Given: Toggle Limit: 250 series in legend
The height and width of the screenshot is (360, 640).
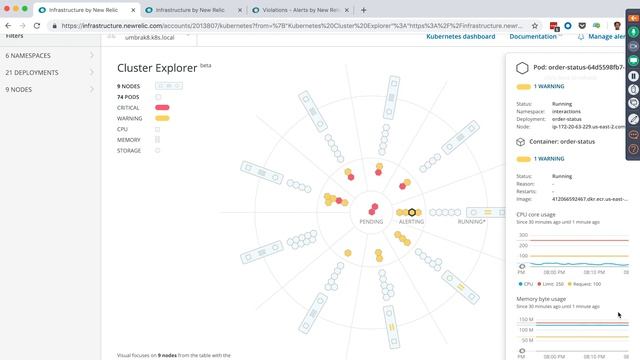Looking at the screenshot, I should point(551,284).
